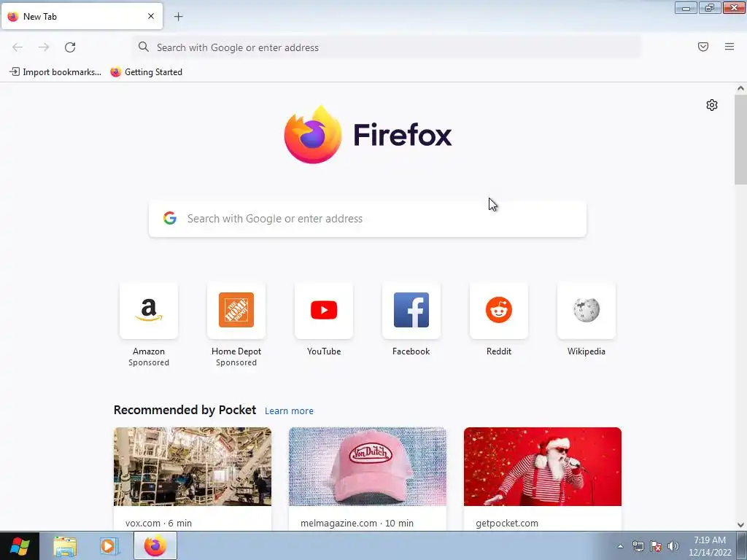The width and height of the screenshot is (747, 560).
Task: Show hidden system tray icons
Action: click(620, 546)
